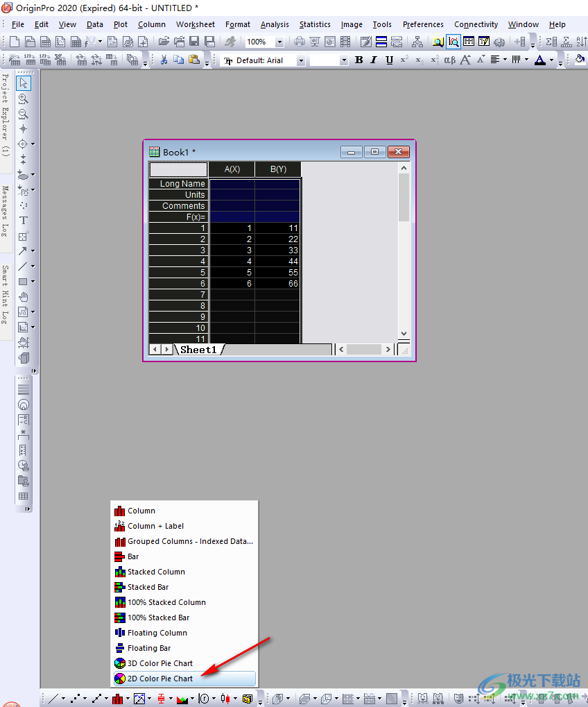Select the Arrow drawing tool
This screenshot has width=588, height=707.
(x=22, y=250)
